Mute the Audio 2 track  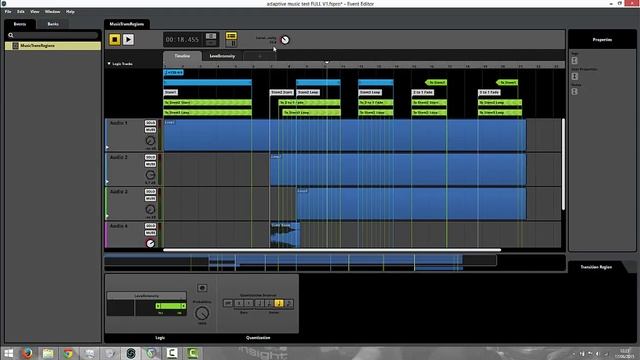[150, 164]
